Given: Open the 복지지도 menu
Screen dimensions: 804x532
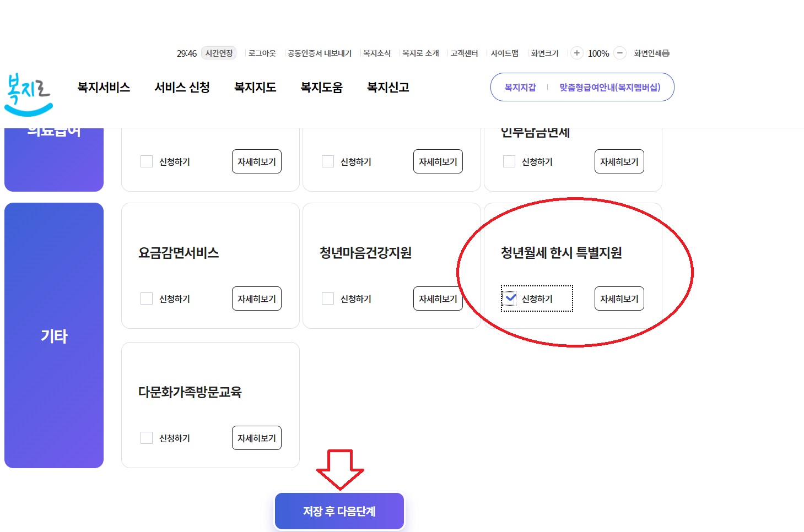Looking at the screenshot, I should pyautogui.click(x=255, y=87).
